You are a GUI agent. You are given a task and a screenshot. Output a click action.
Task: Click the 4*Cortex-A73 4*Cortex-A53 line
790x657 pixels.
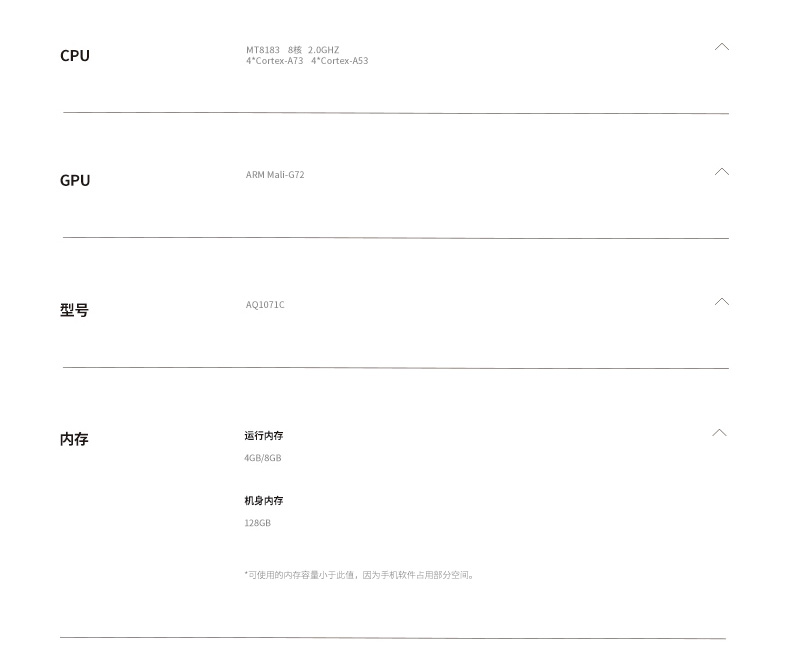[x=307, y=61]
